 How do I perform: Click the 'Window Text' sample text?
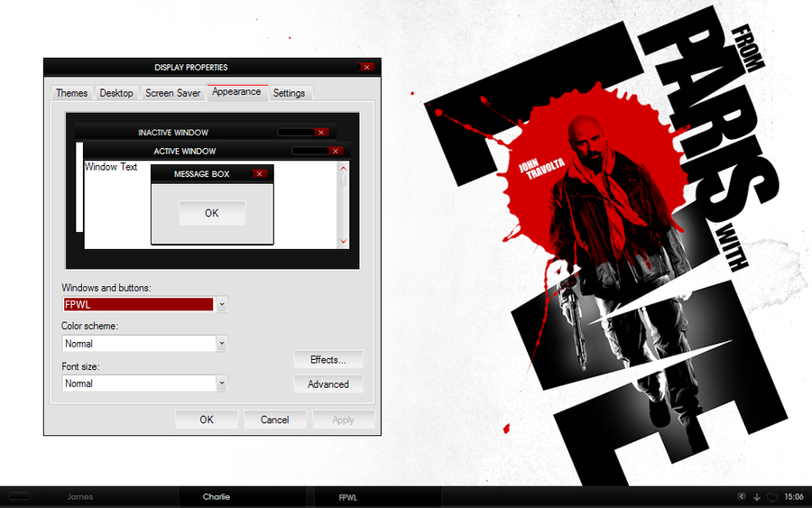click(x=111, y=167)
